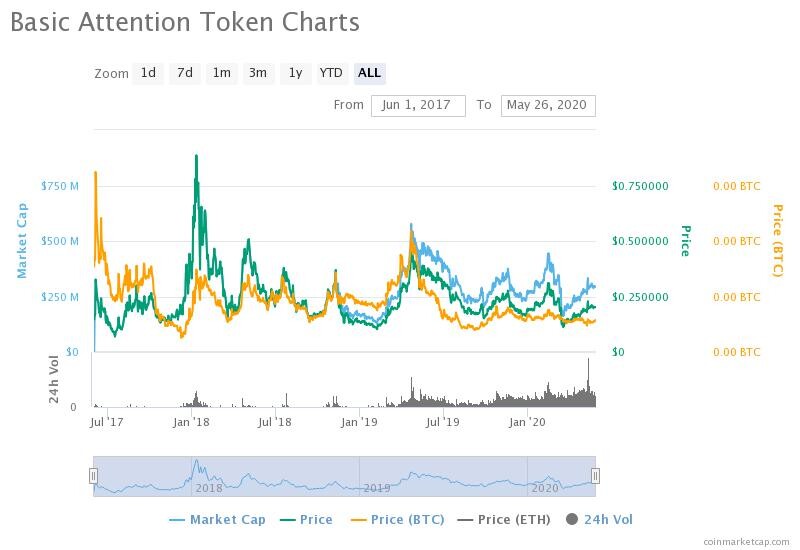This screenshot has width=800, height=550.
Task: Select the ALL zoom range
Action: click(369, 73)
